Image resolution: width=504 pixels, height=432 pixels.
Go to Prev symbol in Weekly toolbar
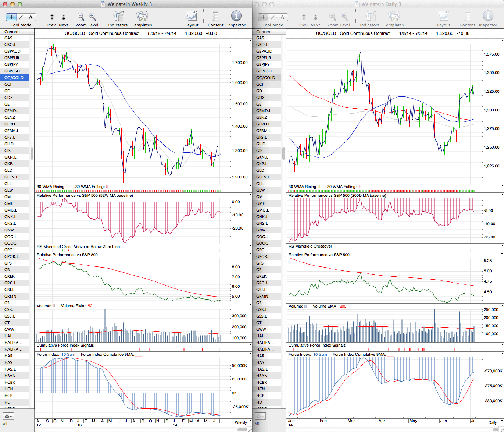pos(52,17)
